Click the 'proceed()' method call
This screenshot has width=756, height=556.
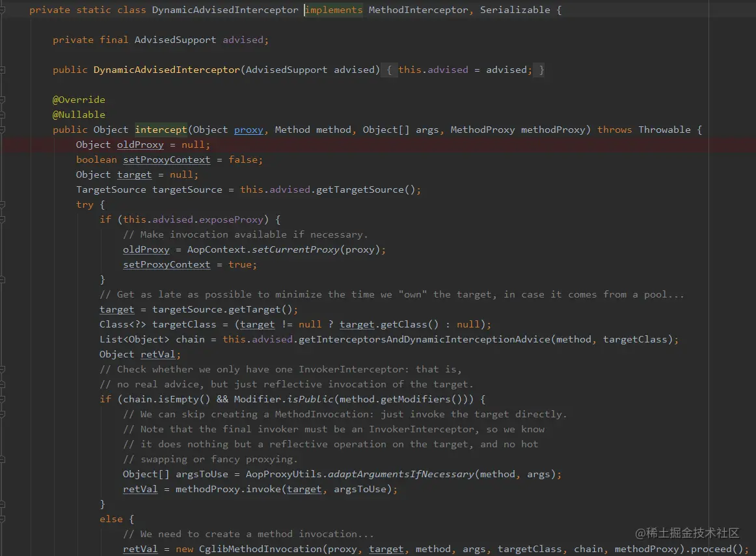[717, 549]
